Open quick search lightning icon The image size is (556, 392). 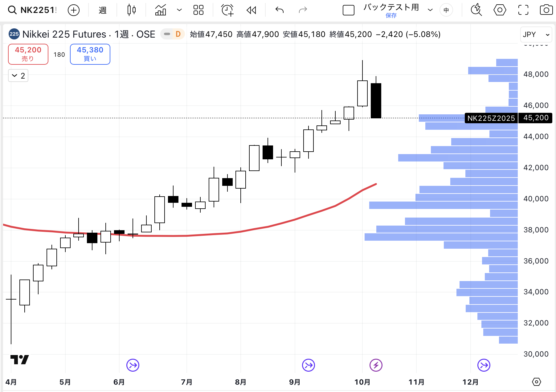tap(476, 10)
